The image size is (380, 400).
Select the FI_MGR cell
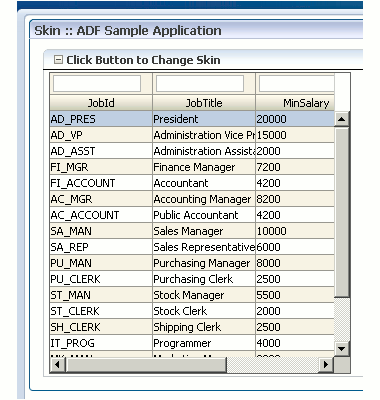pos(101,167)
